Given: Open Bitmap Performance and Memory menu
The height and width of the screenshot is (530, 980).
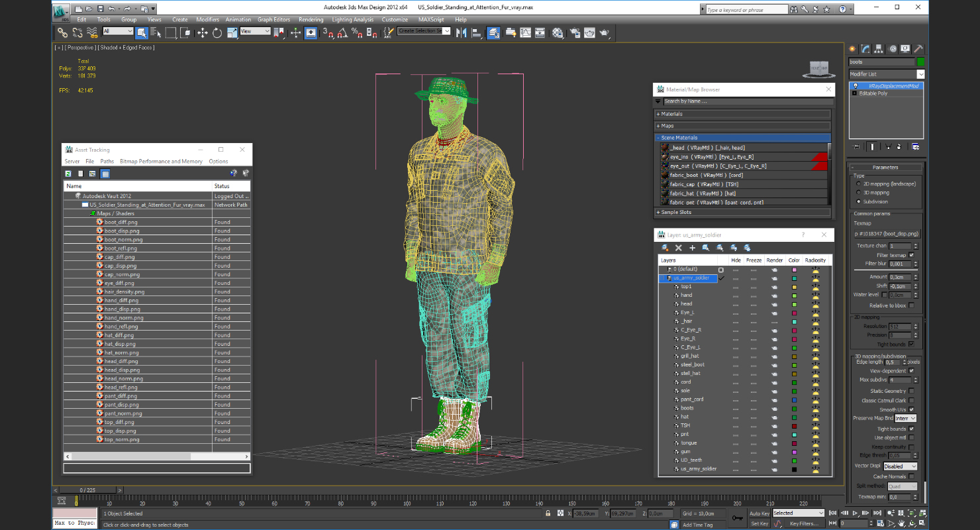Looking at the screenshot, I should click(161, 161).
